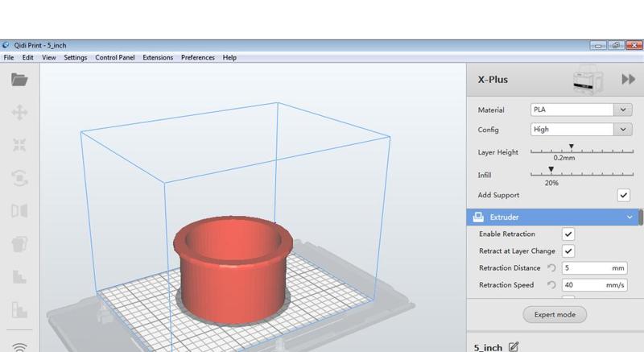Select the Scale tool icon

coord(19,145)
